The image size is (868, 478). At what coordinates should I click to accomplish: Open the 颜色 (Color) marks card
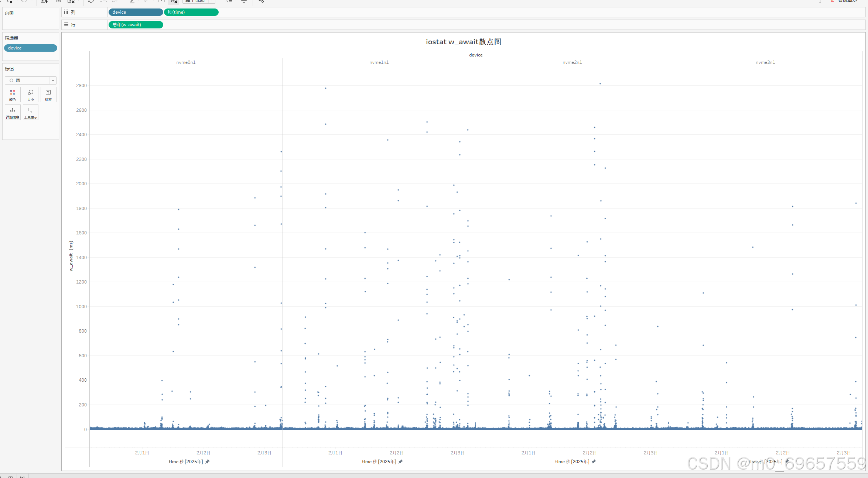(x=13, y=94)
